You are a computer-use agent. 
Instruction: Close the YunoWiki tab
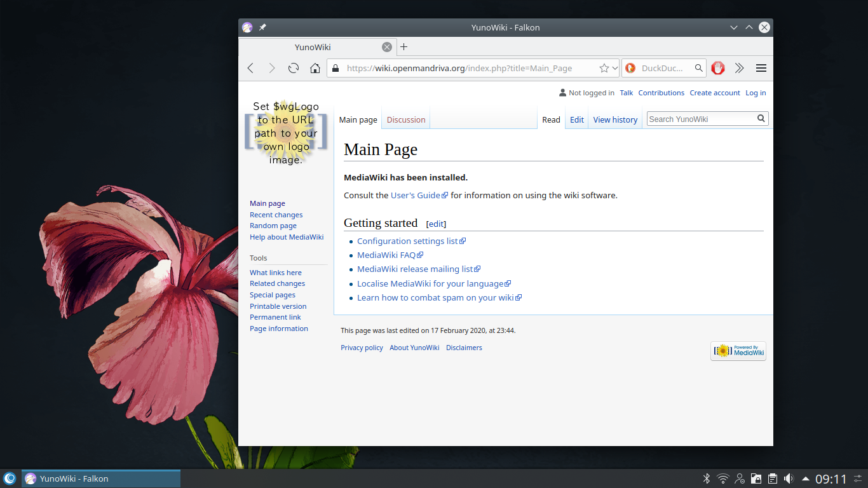pos(387,47)
